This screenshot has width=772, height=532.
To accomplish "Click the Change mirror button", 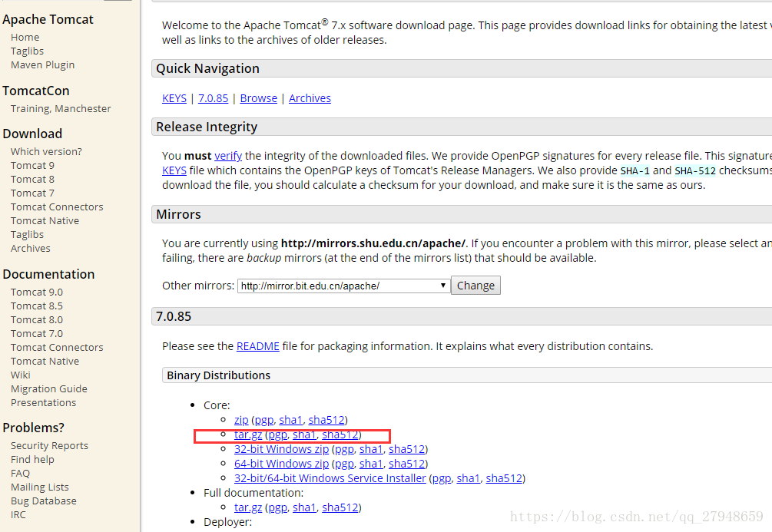I will tap(475, 286).
